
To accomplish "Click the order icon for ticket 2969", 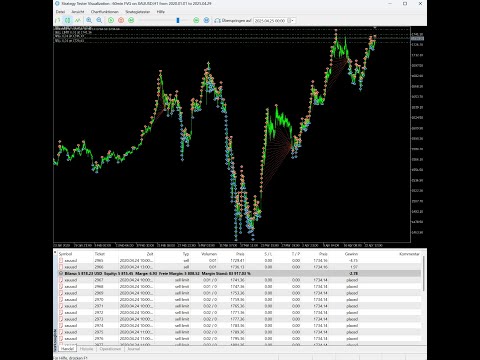I will [x=61, y=293].
